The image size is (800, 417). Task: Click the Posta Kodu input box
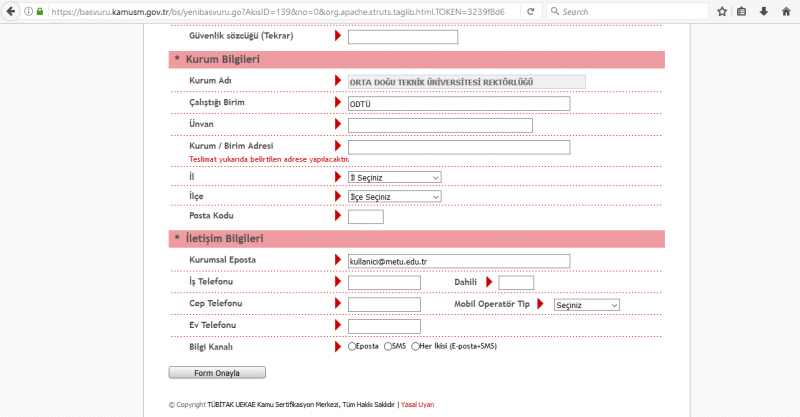(366, 217)
